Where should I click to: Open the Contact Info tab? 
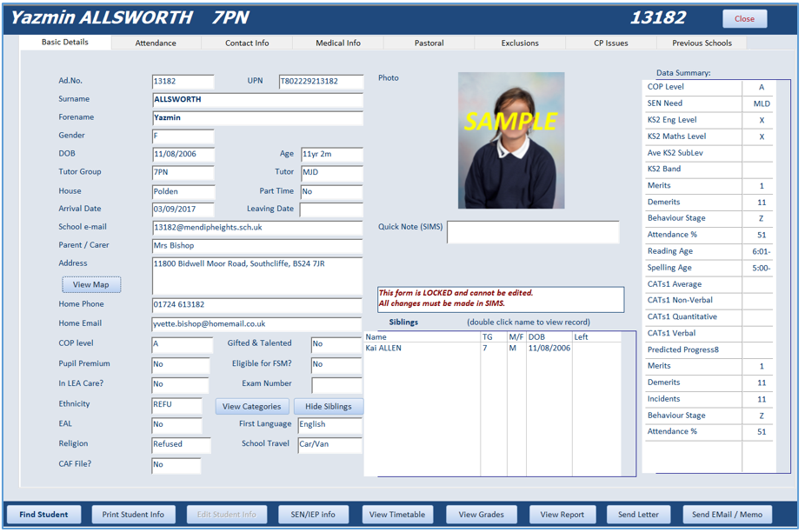pyautogui.click(x=247, y=43)
